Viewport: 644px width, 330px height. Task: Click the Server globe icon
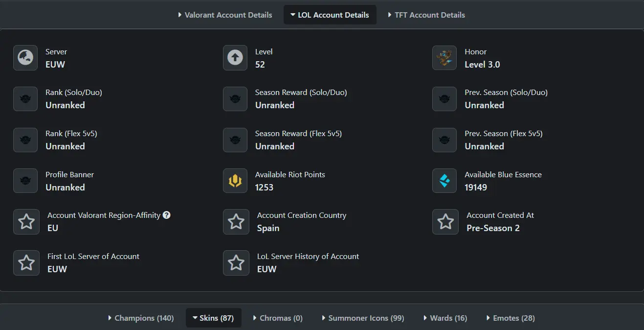(25, 58)
